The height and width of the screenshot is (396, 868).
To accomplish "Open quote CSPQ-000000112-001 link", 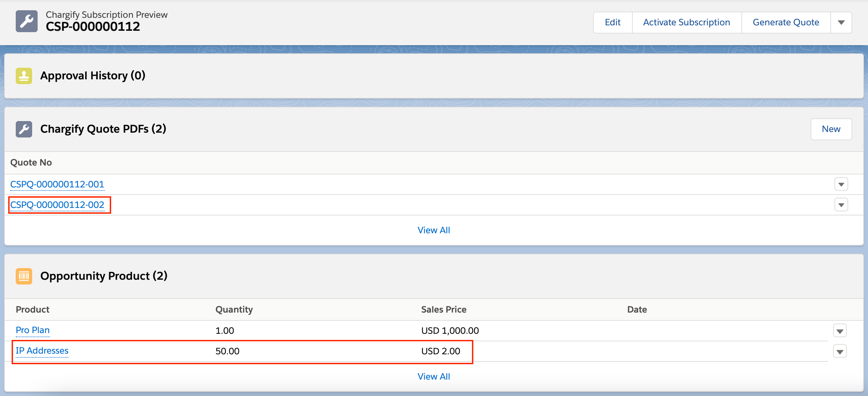I will point(57,184).
